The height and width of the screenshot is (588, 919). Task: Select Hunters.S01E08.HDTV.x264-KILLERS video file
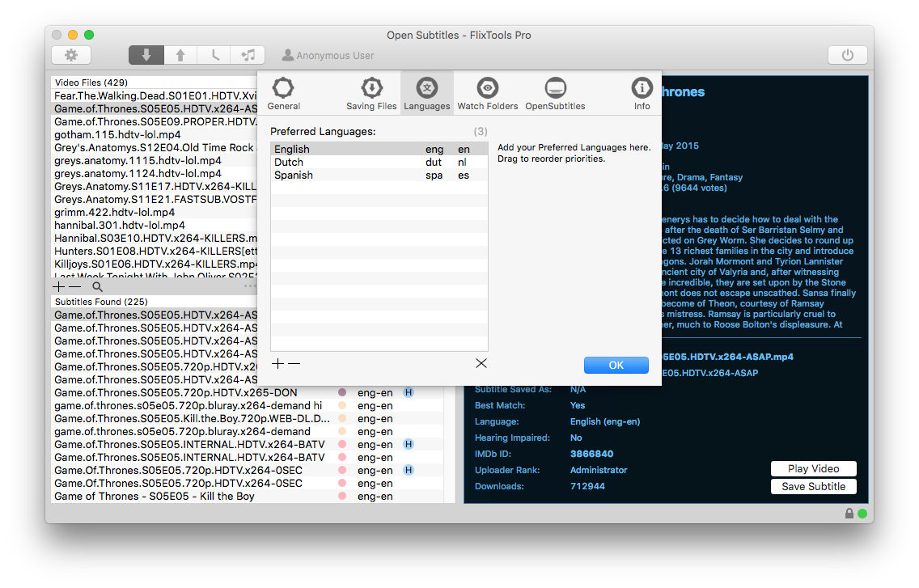point(155,251)
